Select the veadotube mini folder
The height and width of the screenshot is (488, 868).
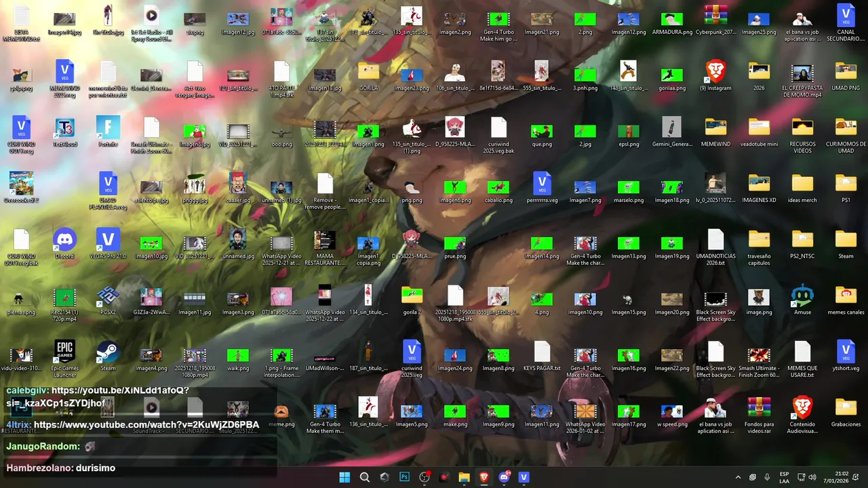tap(759, 131)
